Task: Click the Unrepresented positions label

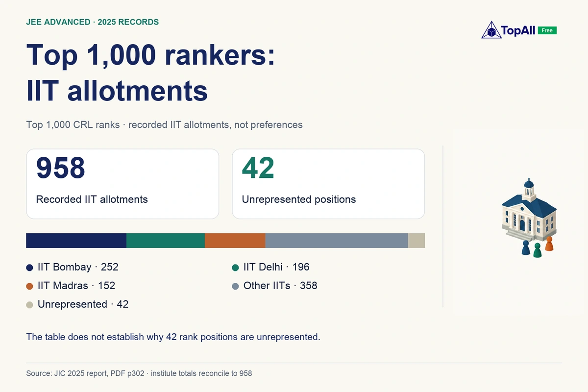Action: click(299, 199)
